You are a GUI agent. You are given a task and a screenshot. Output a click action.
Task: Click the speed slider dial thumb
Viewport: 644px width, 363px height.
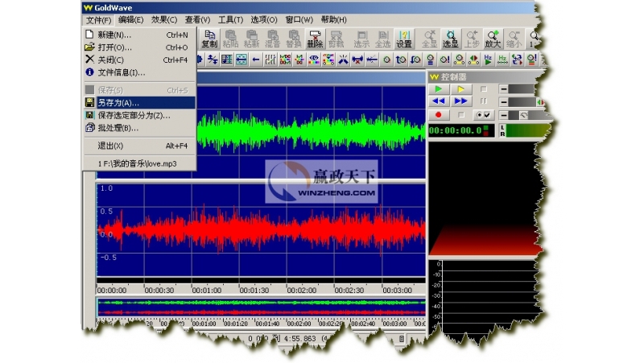(524, 115)
